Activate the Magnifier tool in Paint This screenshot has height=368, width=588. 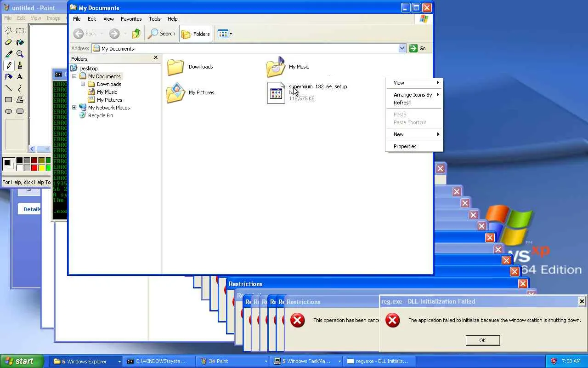pos(20,54)
